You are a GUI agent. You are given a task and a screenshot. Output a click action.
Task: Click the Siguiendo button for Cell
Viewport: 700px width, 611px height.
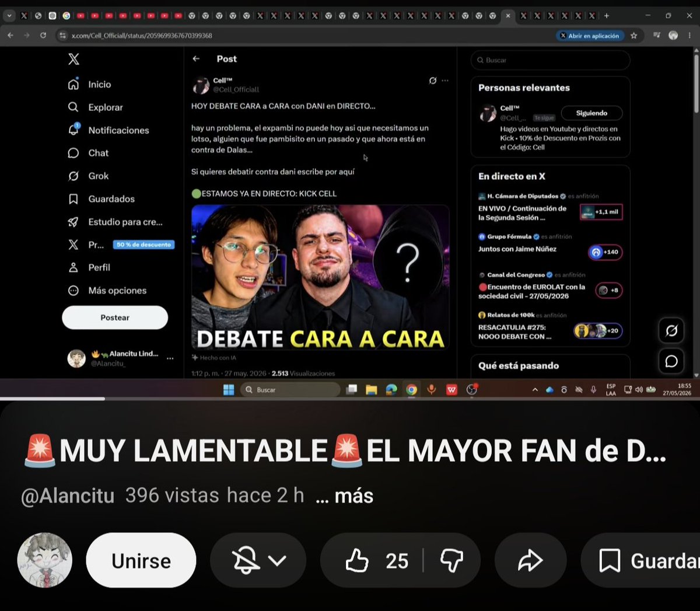click(591, 113)
